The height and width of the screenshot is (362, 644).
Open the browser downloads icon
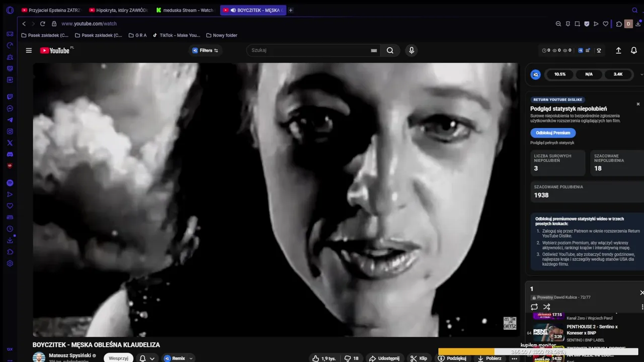tap(638, 24)
